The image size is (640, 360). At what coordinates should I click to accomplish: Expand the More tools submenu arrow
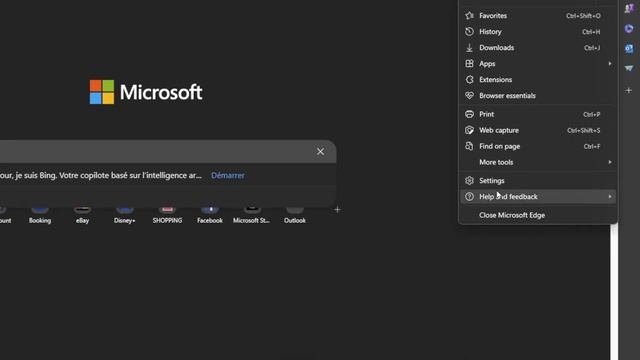[x=610, y=162]
